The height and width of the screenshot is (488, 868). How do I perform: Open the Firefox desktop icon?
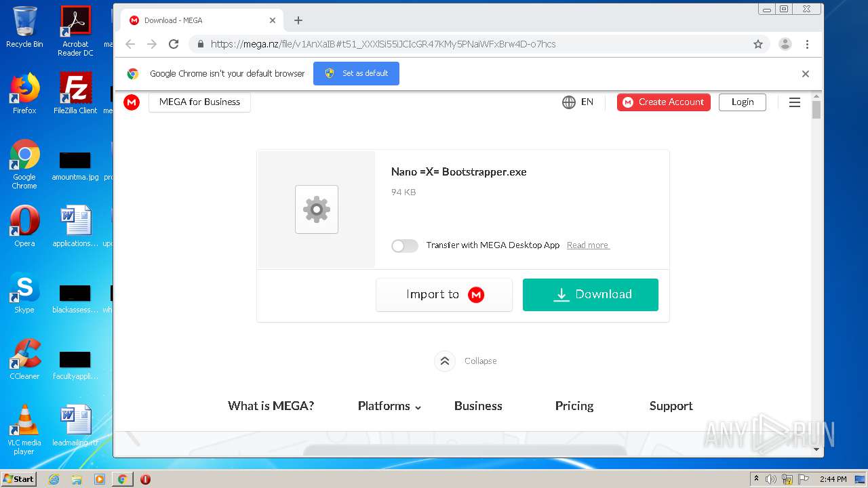(24, 94)
